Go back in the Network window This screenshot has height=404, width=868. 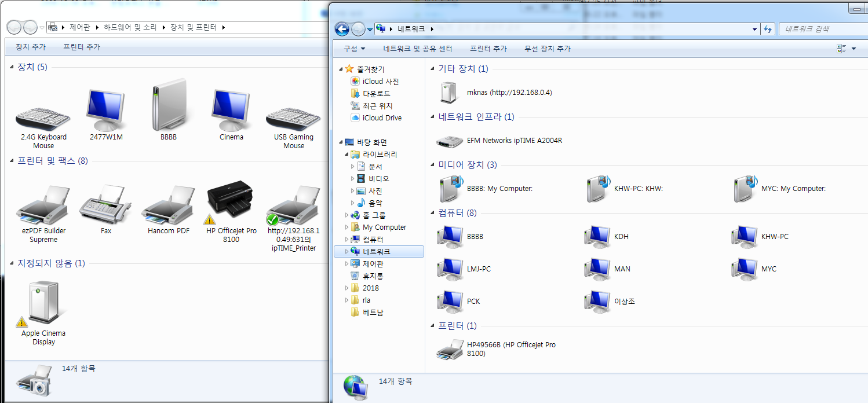(342, 28)
